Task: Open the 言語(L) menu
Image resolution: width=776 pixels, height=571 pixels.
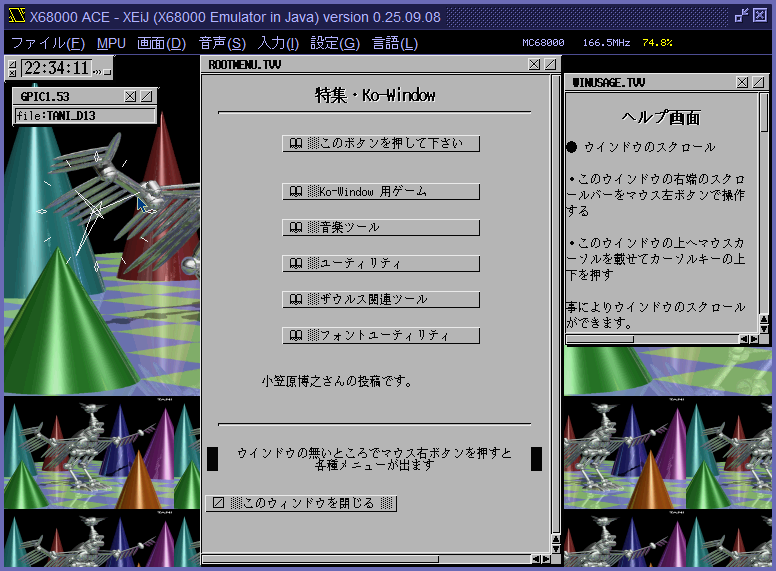Action: [x=395, y=43]
